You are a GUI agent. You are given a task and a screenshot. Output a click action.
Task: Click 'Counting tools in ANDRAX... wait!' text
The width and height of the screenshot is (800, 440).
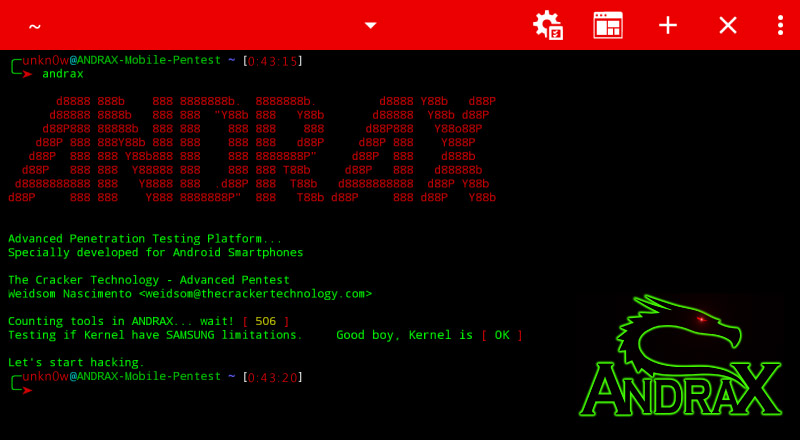coord(121,322)
